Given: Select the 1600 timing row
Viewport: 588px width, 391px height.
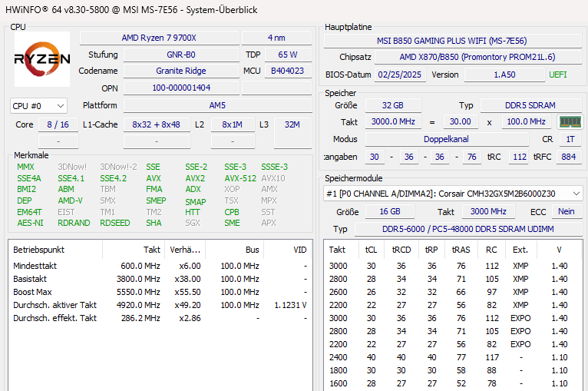Looking at the screenshot, I should (x=454, y=384).
